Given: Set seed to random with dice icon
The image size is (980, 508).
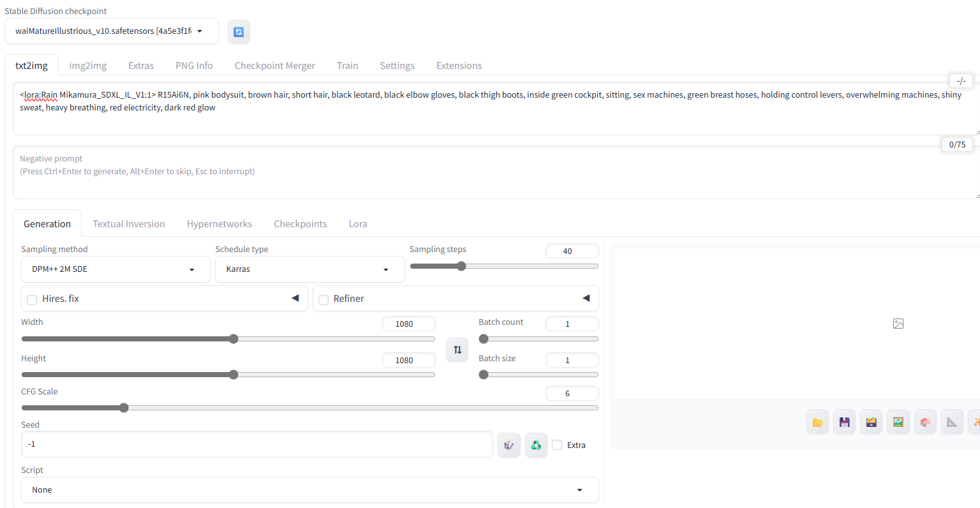Looking at the screenshot, I should point(509,445).
